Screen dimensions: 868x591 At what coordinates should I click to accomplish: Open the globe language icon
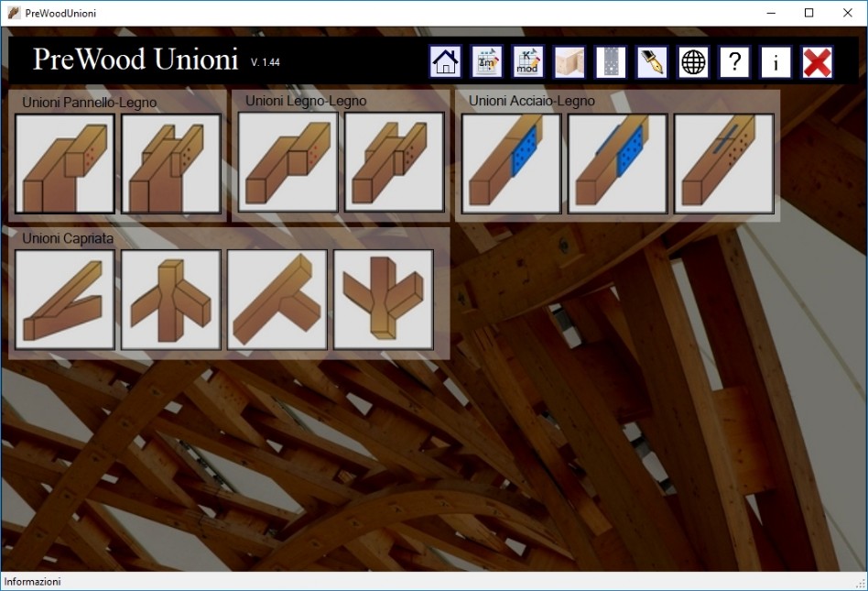click(x=693, y=61)
